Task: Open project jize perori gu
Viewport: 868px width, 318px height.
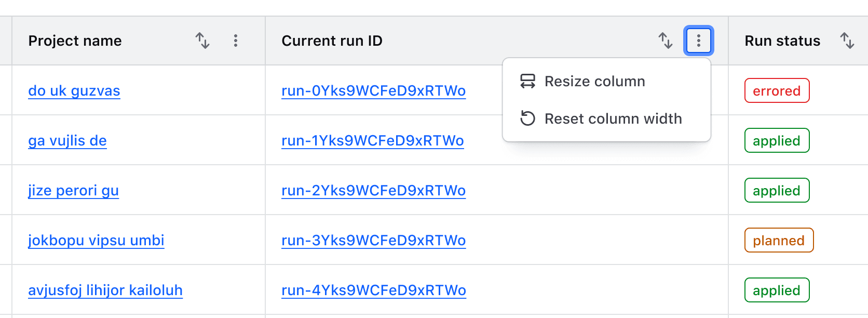Action: pyautogui.click(x=74, y=191)
